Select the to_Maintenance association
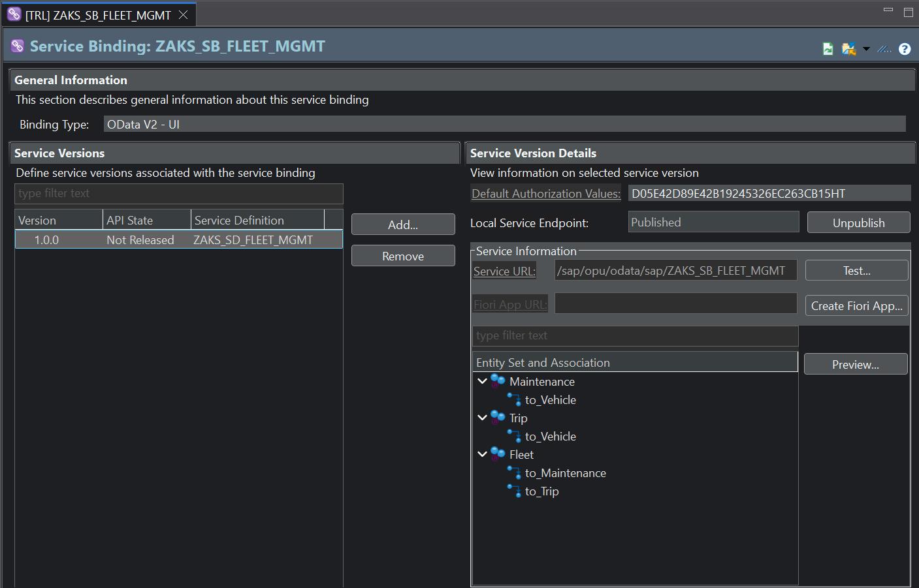 [566, 473]
